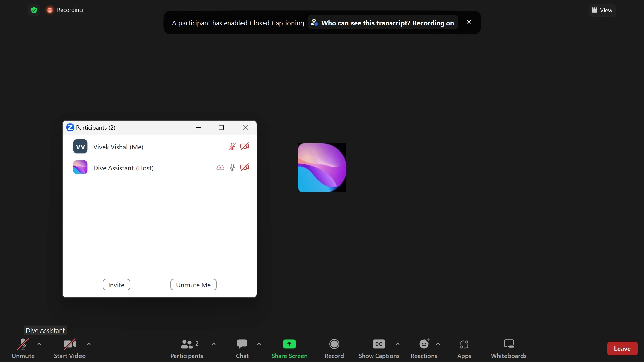Viewport: 644px width, 362px height.
Task: Start recording with the Record icon
Action: coord(334,344)
